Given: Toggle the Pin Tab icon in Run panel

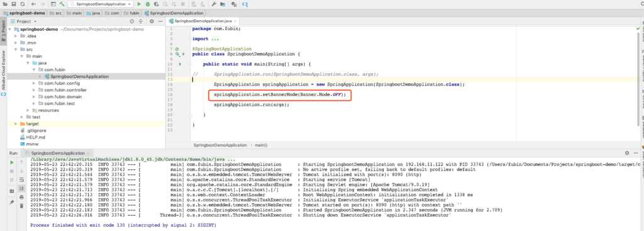Looking at the screenshot, I should pos(12,202).
